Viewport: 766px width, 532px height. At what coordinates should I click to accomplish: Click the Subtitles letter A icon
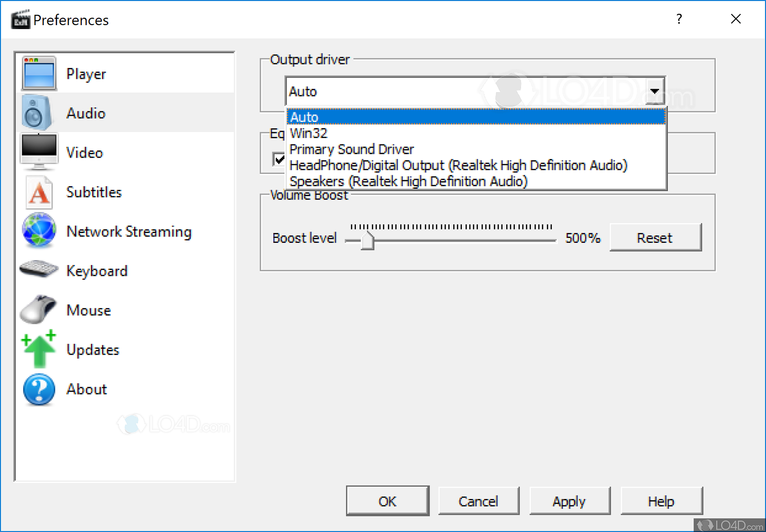click(39, 192)
